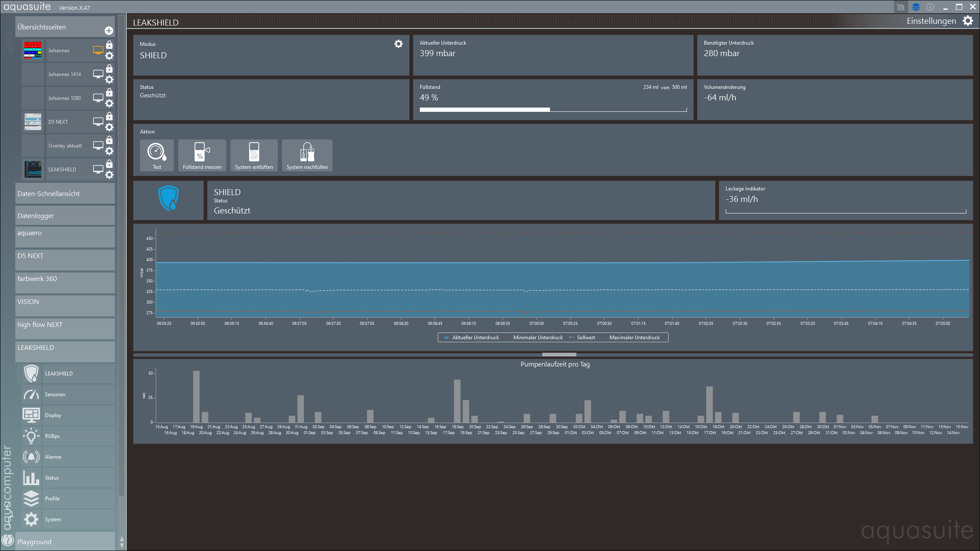This screenshot has height=551, width=980.
Task: Collapse the LEAKSHIELD device section
Action: pos(65,352)
